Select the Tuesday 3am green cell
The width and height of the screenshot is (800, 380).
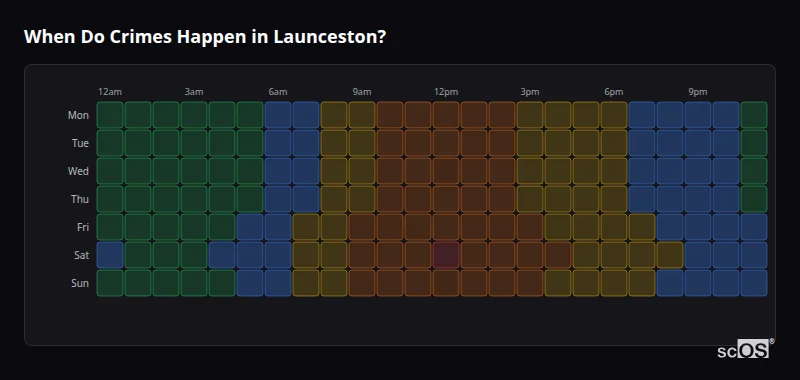(x=194, y=143)
